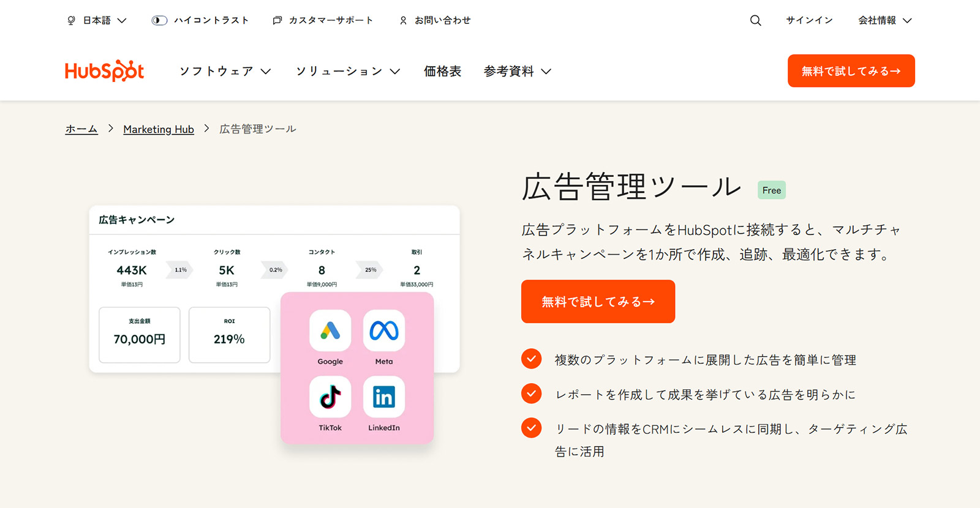Click the 取引 value 2
The width and height of the screenshot is (980, 508).
(417, 270)
